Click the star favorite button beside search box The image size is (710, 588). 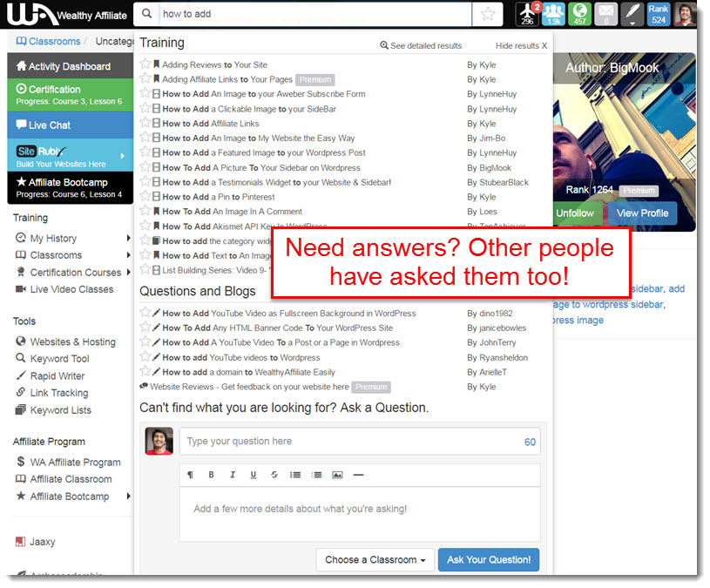[488, 14]
